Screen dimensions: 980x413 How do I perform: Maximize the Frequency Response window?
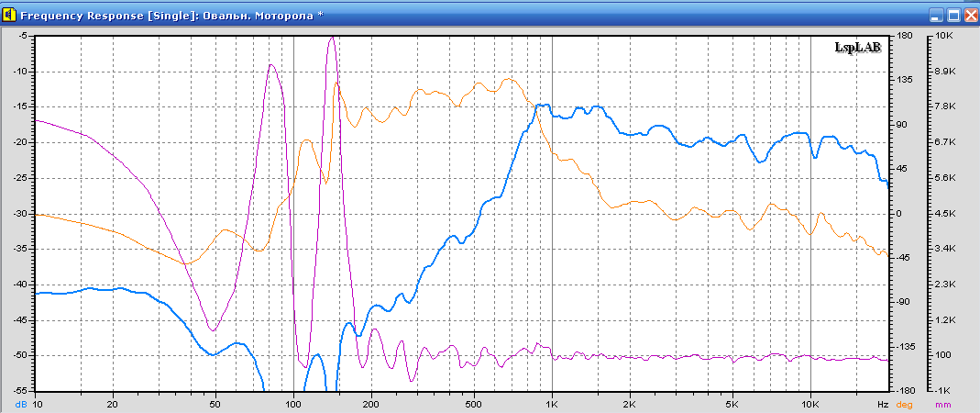pyautogui.click(x=953, y=16)
